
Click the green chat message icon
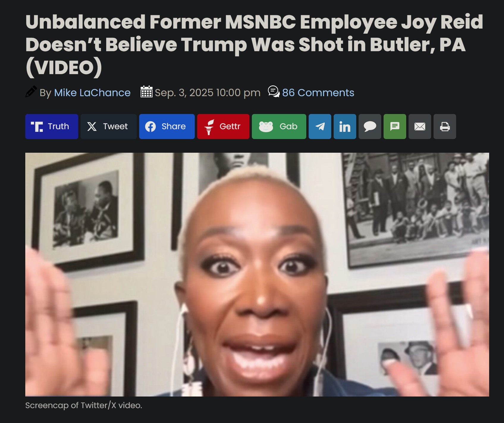click(x=395, y=127)
